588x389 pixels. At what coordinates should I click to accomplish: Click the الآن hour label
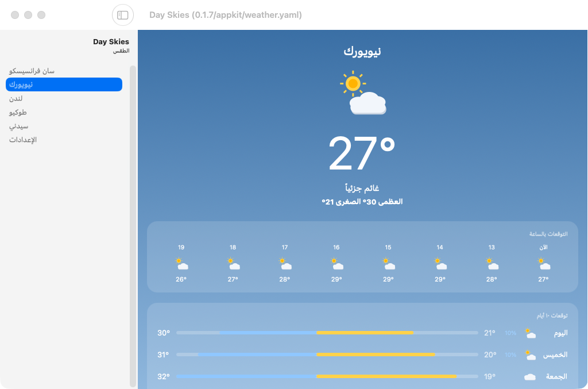tap(543, 247)
